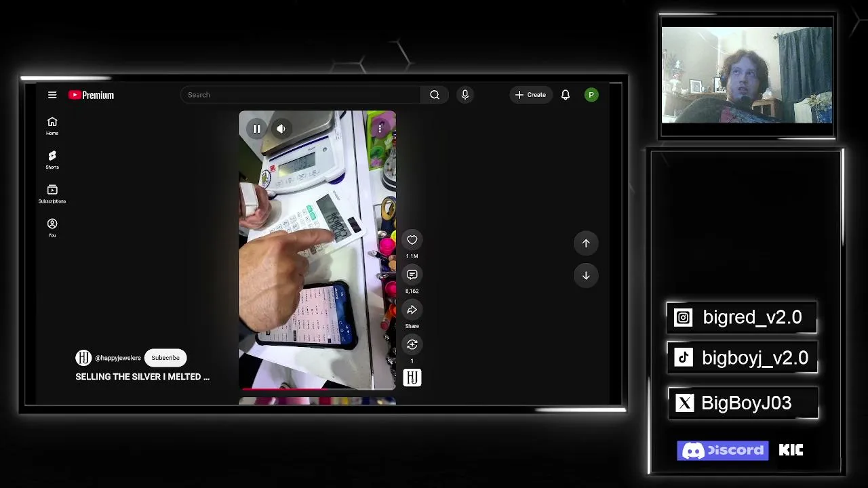The height and width of the screenshot is (488, 868).
Task: Click the Short video player area
Action: pos(317,251)
